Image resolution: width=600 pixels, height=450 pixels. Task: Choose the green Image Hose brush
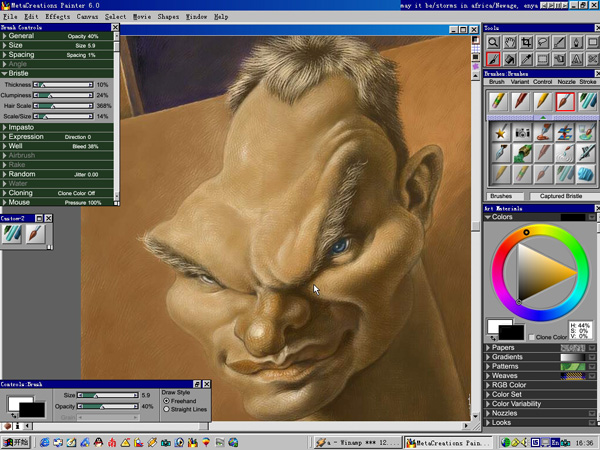click(522, 153)
